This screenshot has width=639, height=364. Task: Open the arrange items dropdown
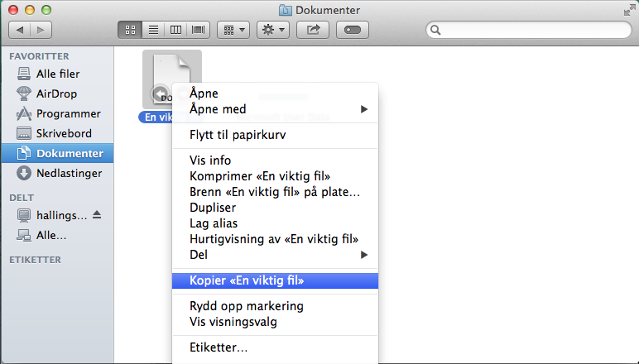coord(233,30)
